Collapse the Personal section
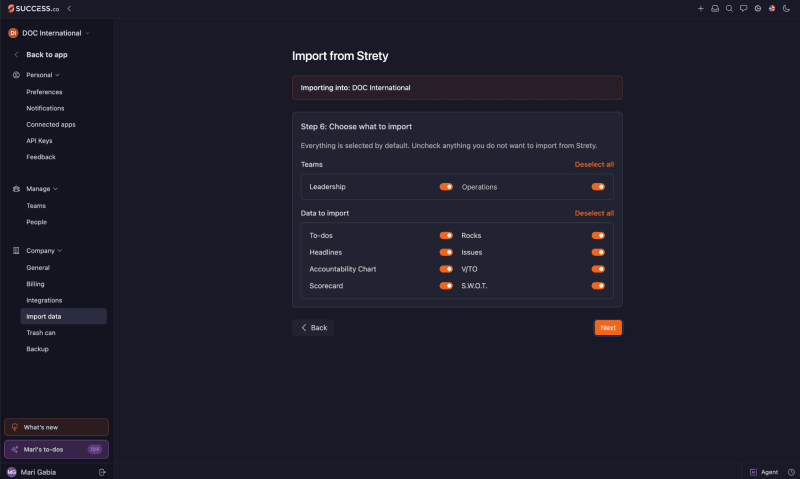Viewport: 800px width, 479px height. click(43, 74)
